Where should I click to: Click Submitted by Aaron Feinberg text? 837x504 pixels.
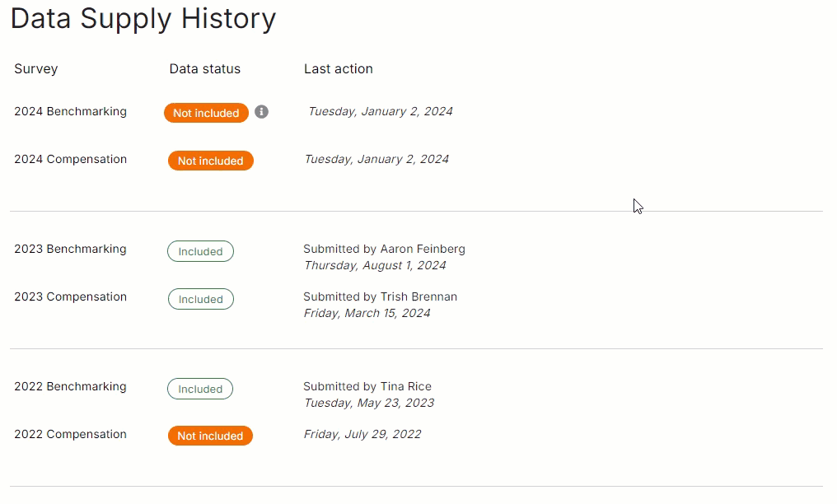point(384,249)
